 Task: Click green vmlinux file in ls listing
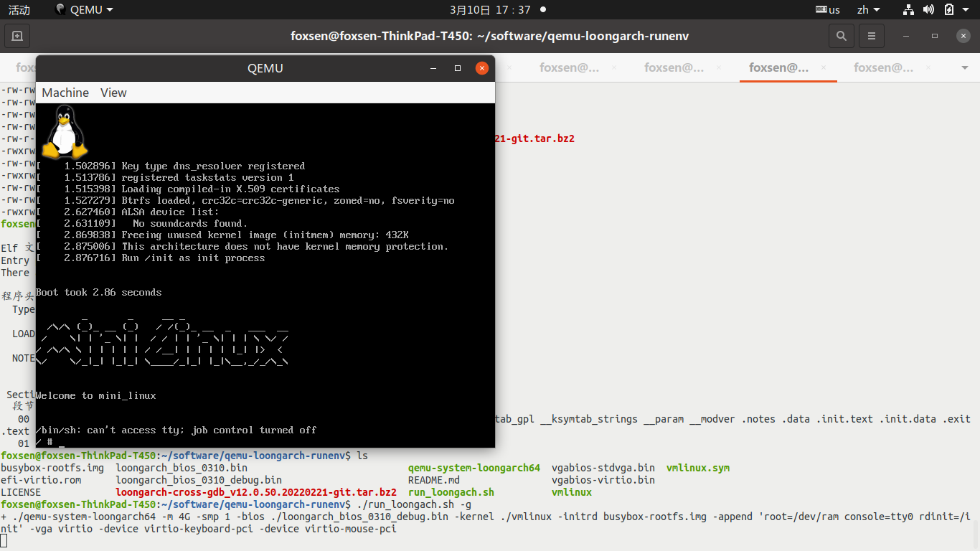click(572, 492)
